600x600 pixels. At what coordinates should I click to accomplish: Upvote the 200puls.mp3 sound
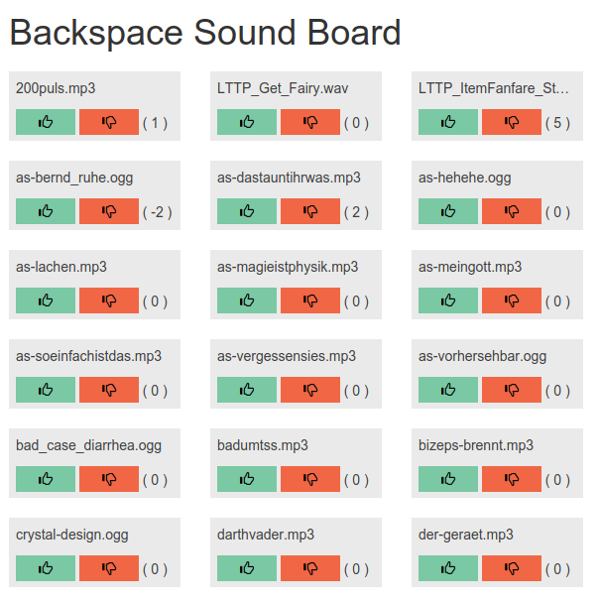46,122
